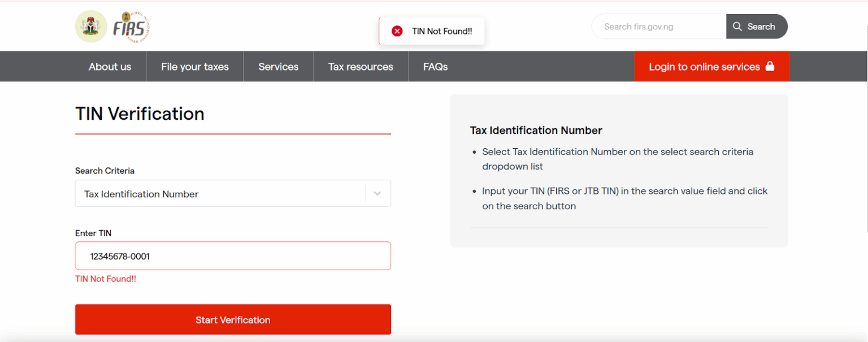Click the magnifying glass search icon

[737, 26]
